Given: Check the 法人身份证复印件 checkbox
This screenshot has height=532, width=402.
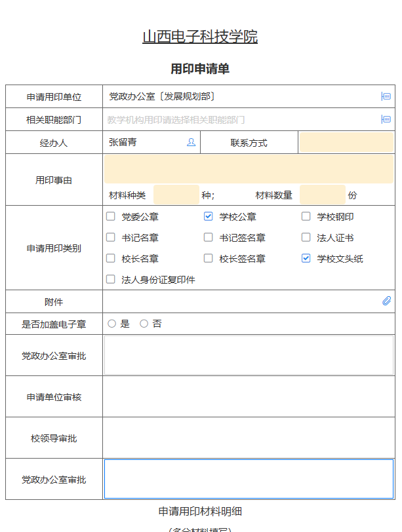Looking at the screenshot, I should 111,280.
